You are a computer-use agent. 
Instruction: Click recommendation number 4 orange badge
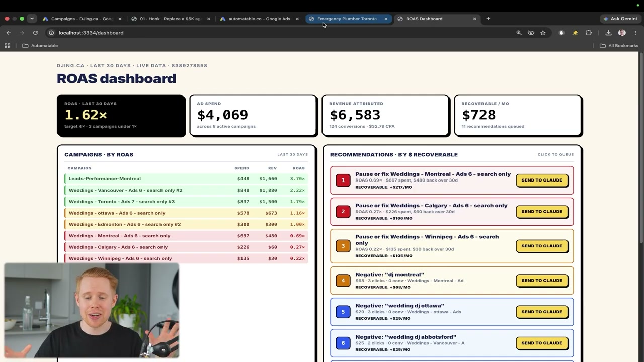pos(343,281)
